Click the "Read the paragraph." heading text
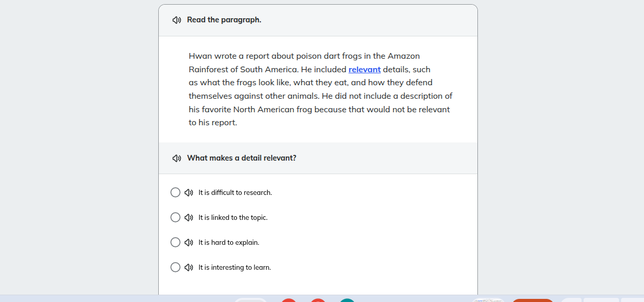Image resolution: width=644 pixels, height=302 pixels. 224,20
